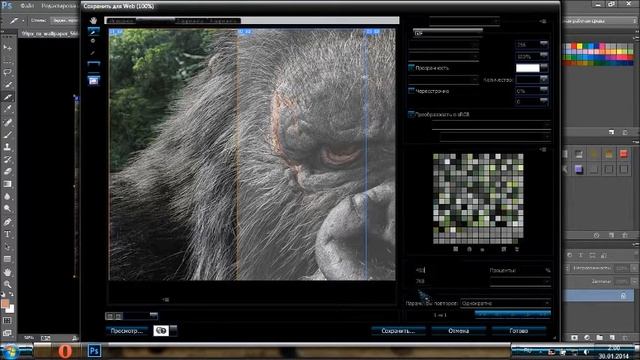Open the preset dropdown at top
Viewport: 640px width, 360px height.
(464, 21)
